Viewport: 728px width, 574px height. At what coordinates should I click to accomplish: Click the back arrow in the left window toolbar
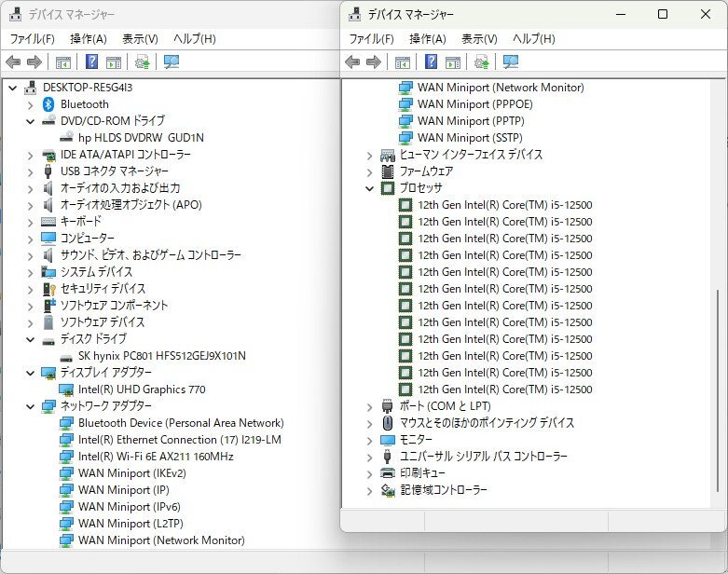click(13, 62)
